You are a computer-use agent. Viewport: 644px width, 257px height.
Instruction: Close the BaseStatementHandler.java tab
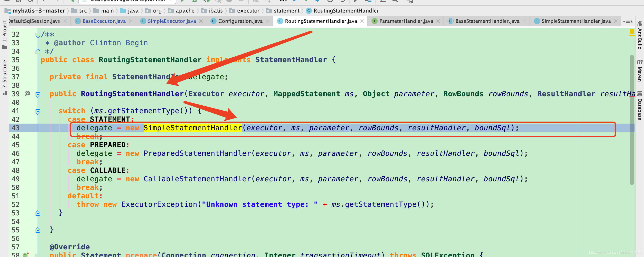pos(525,21)
